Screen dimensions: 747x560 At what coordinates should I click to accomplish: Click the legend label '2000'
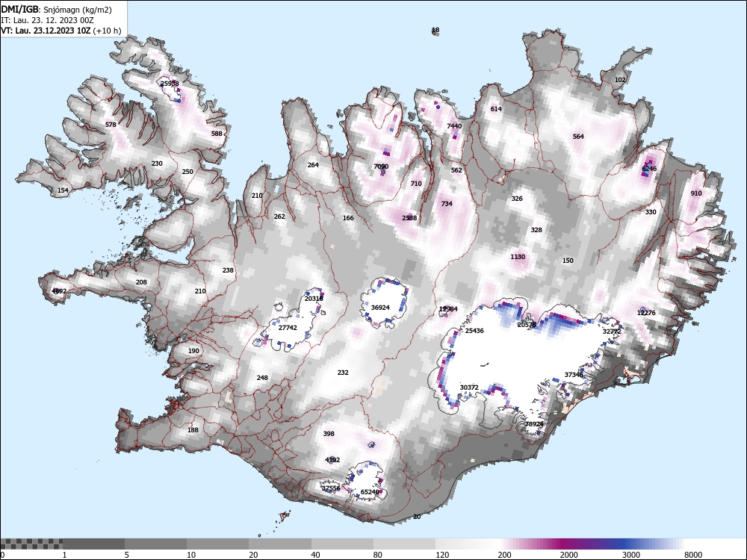coord(568,555)
